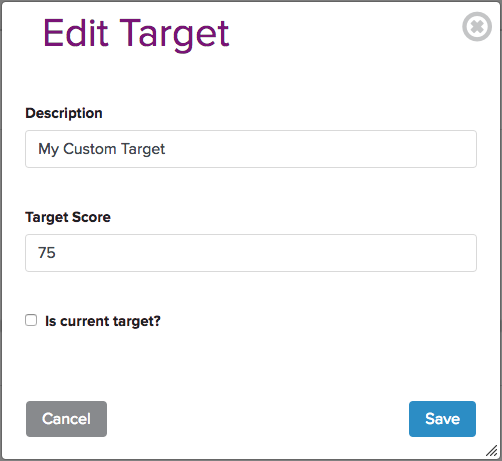Enable the Is current target checkbox

(x=31, y=320)
